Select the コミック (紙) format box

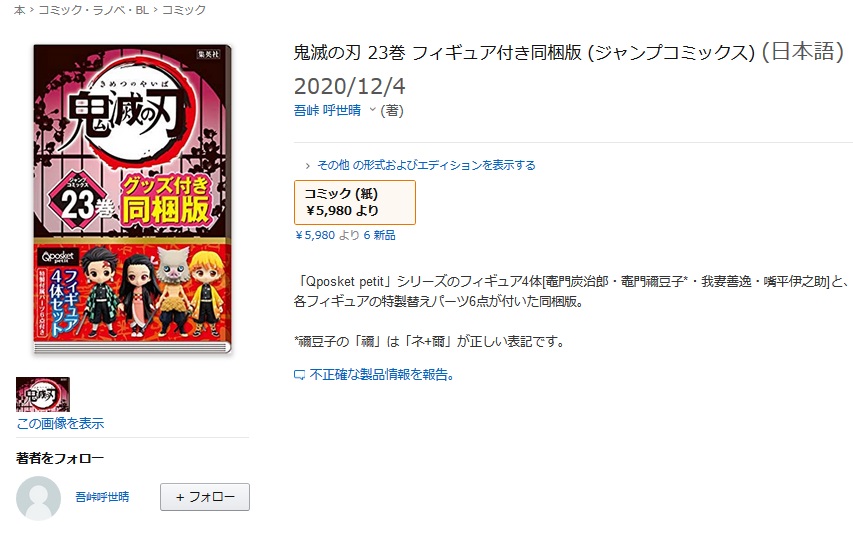point(355,202)
